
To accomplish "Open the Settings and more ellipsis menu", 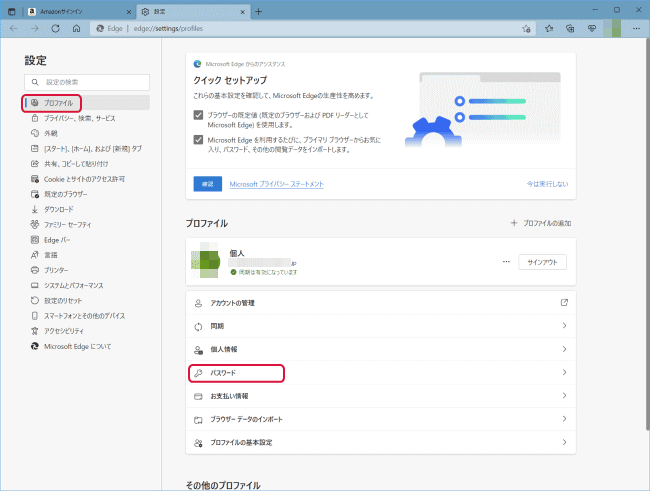I will click(636, 29).
